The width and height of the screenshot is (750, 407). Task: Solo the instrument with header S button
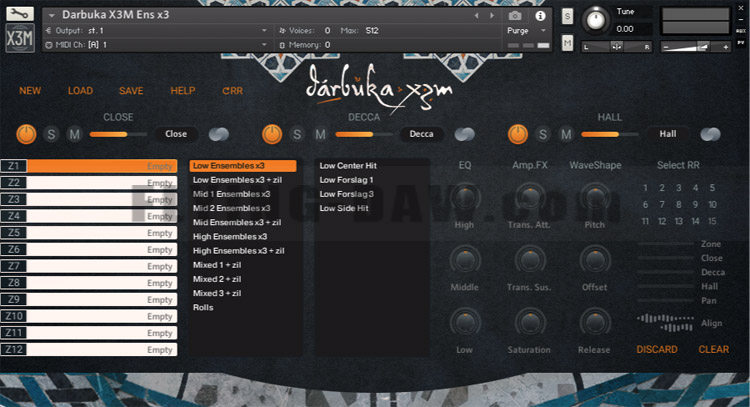567,17
